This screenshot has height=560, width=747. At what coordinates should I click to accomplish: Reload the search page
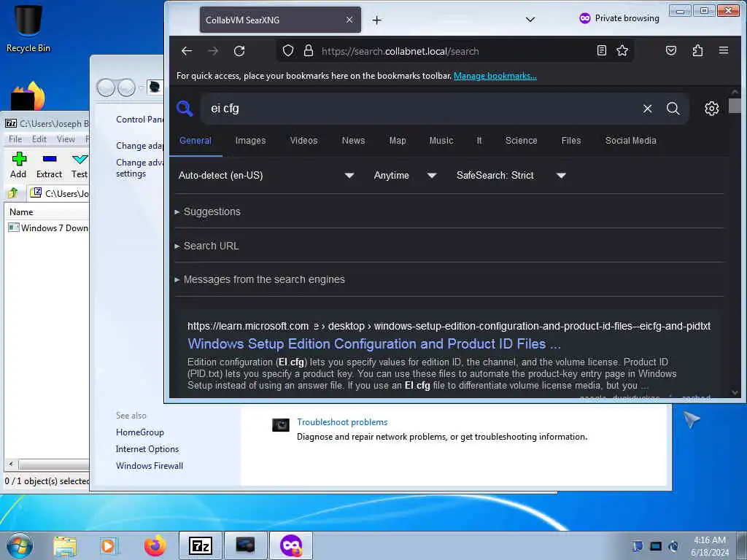pos(239,51)
